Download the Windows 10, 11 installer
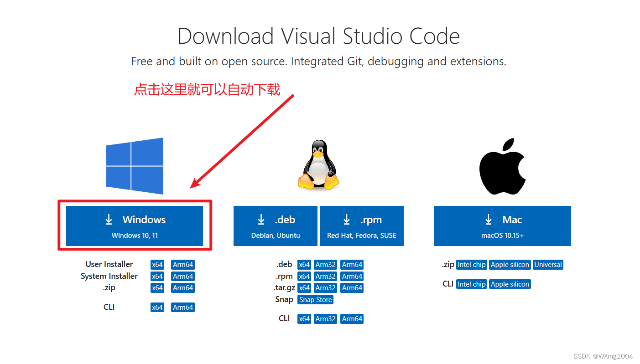 coord(135,226)
